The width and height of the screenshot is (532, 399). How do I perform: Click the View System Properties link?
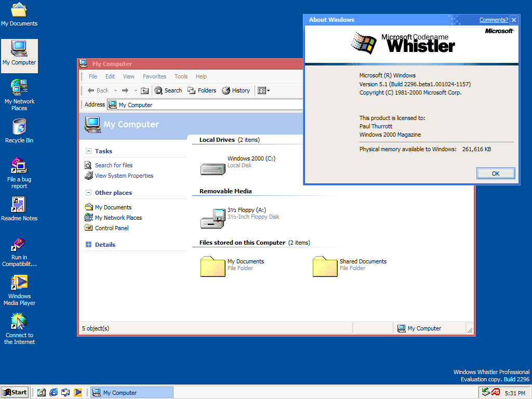tap(124, 176)
